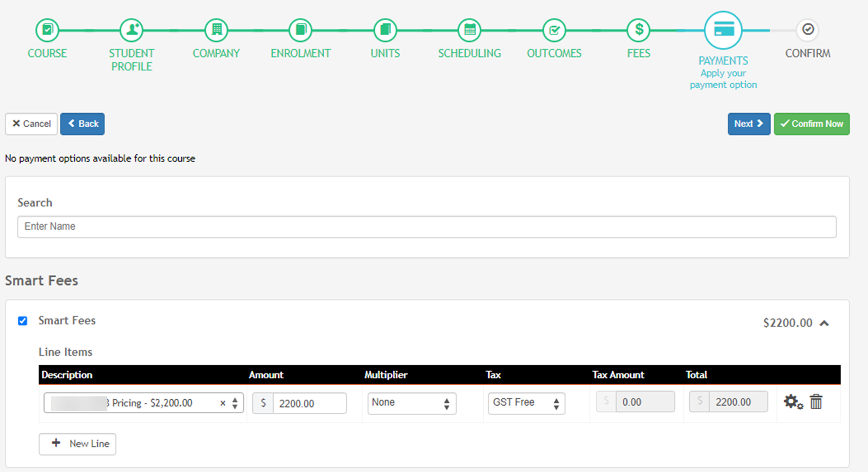Viewport: 868px width, 472px height.
Task: Open the Description pricing dropdown
Action: pos(144,403)
